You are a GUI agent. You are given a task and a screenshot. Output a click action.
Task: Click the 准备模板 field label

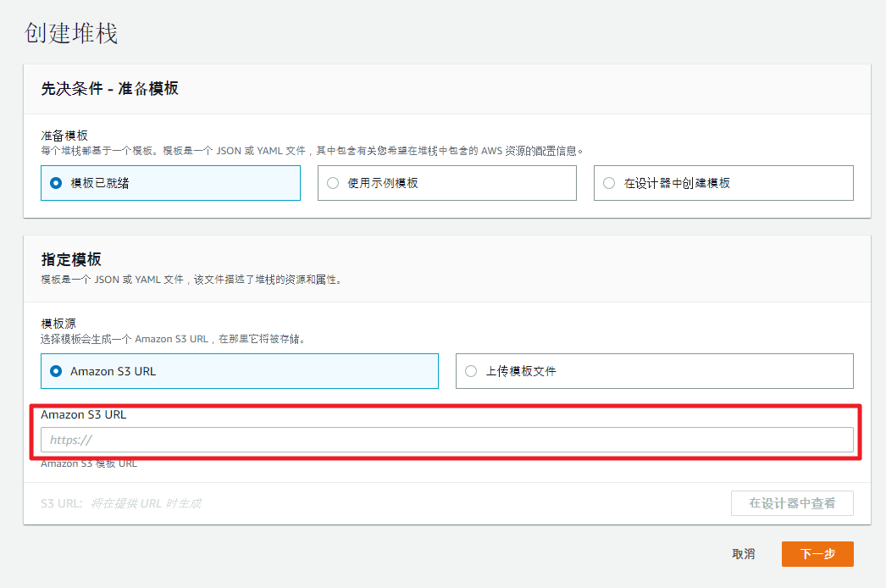64,136
